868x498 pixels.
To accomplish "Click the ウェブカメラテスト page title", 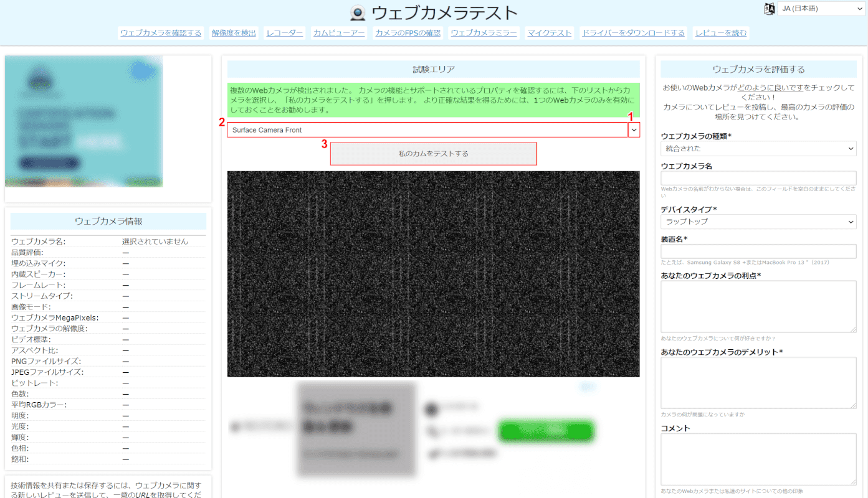I will [x=444, y=13].
